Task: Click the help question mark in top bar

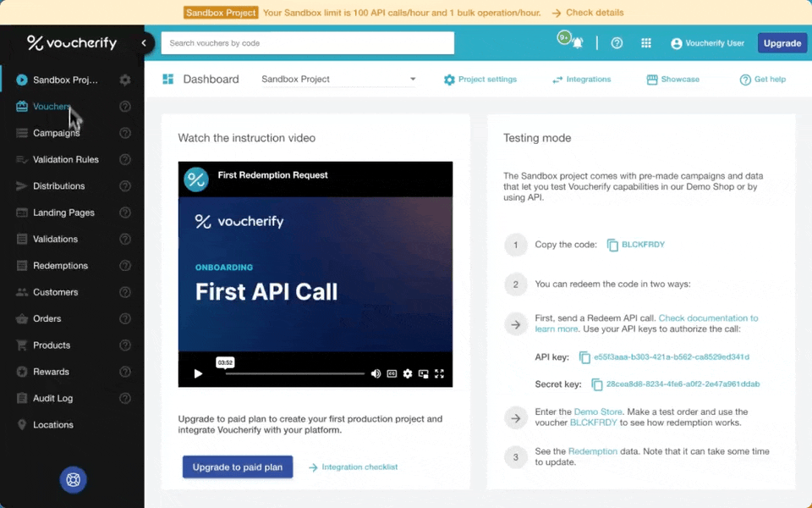Action: pyautogui.click(x=617, y=43)
